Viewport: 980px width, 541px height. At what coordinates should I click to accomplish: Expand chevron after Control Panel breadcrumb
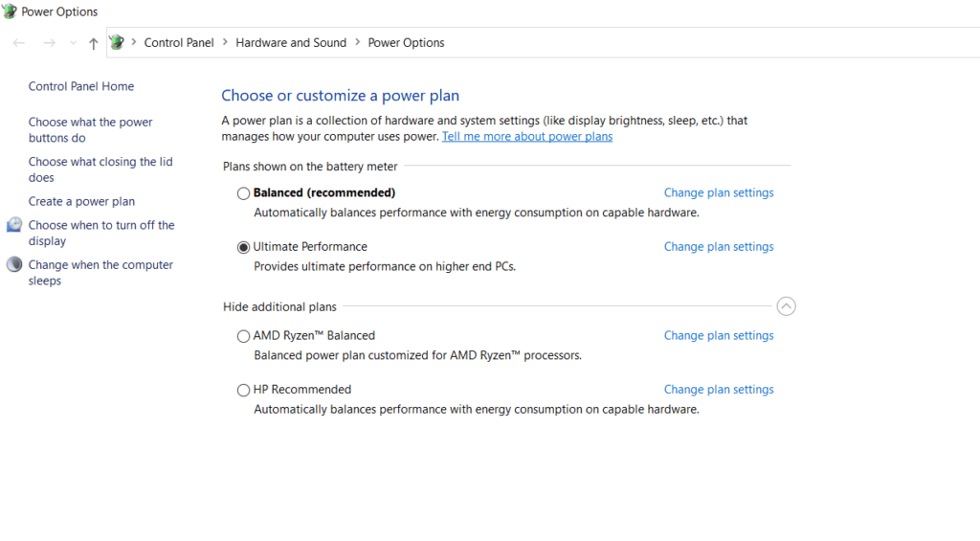pyautogui.click(x=225, y=42)
